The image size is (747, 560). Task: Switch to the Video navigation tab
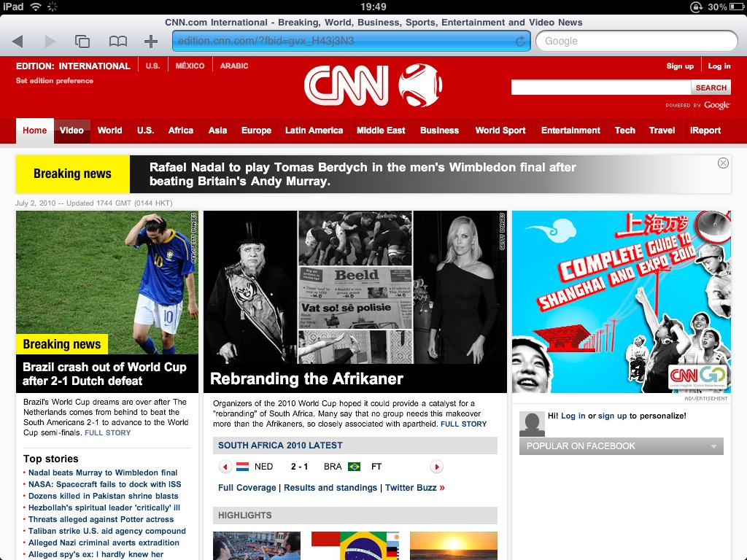tap(71, 131)
